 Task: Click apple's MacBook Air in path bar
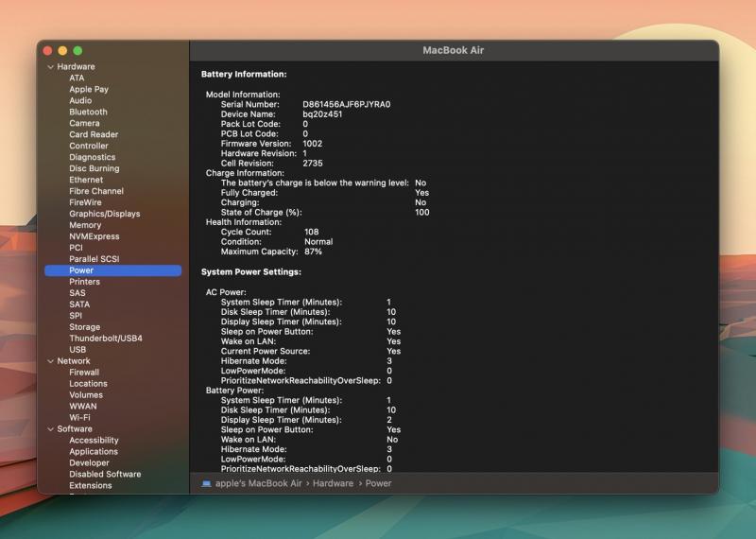click(258, 483)
